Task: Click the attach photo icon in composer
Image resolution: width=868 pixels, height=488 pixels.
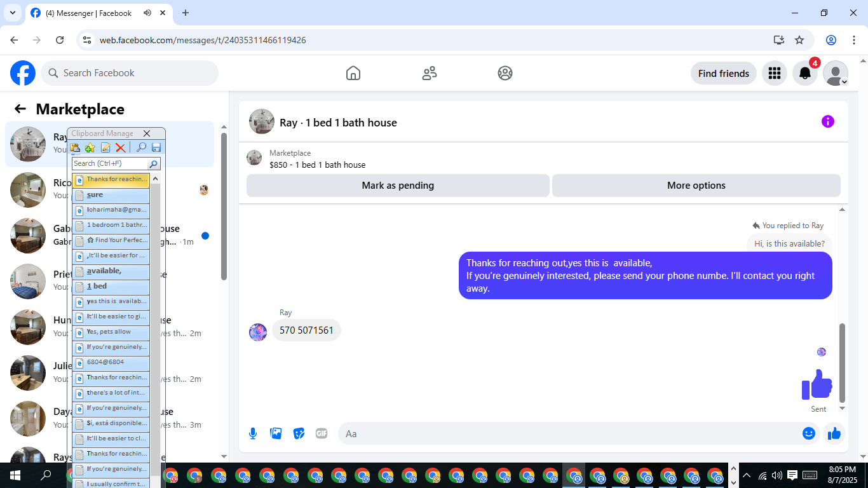Action: [276, 433]
